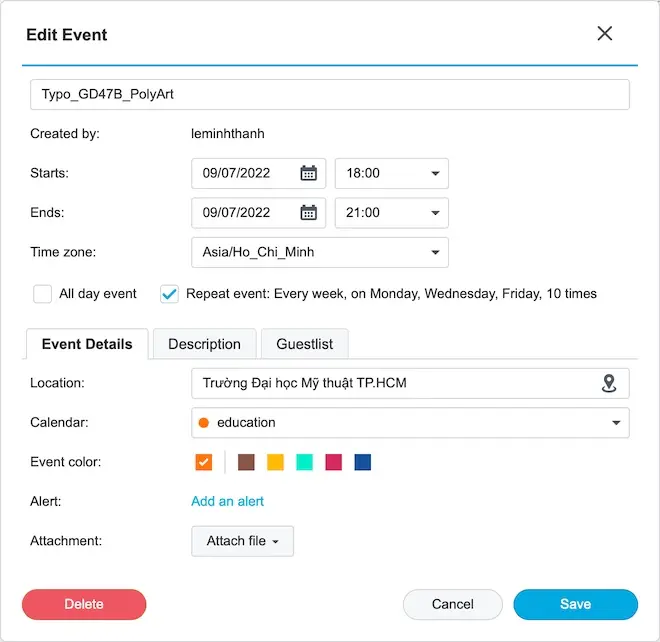
Task: Open the Ends date calendar picker
Action: click(309, 213)
